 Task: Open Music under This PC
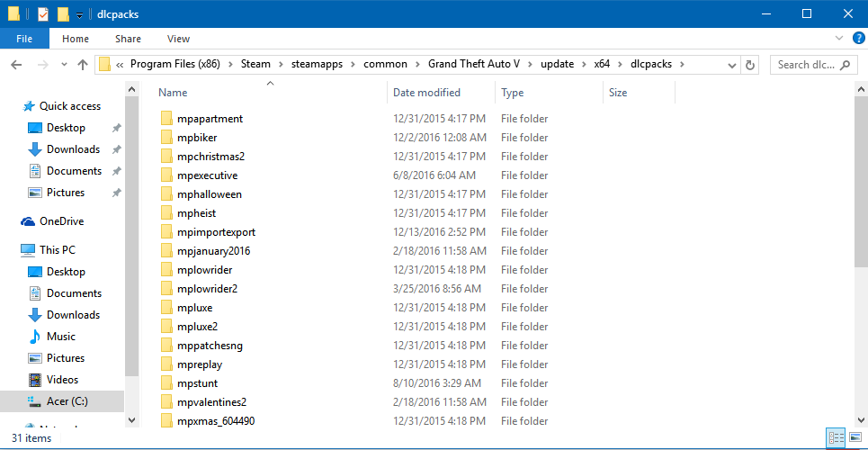point(61,337)
